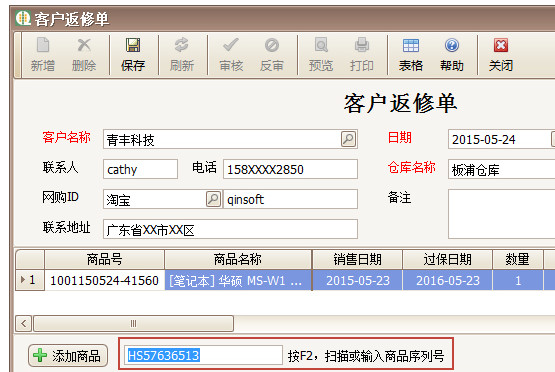Click the grid horizontal scrollbar thumb
555x372 pixels.
(133, 323)
